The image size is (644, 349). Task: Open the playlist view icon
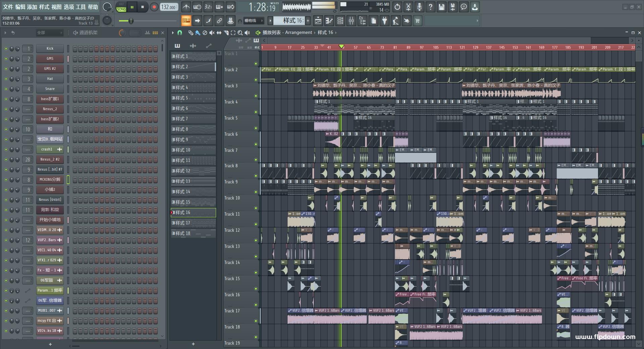click(318, 21)
